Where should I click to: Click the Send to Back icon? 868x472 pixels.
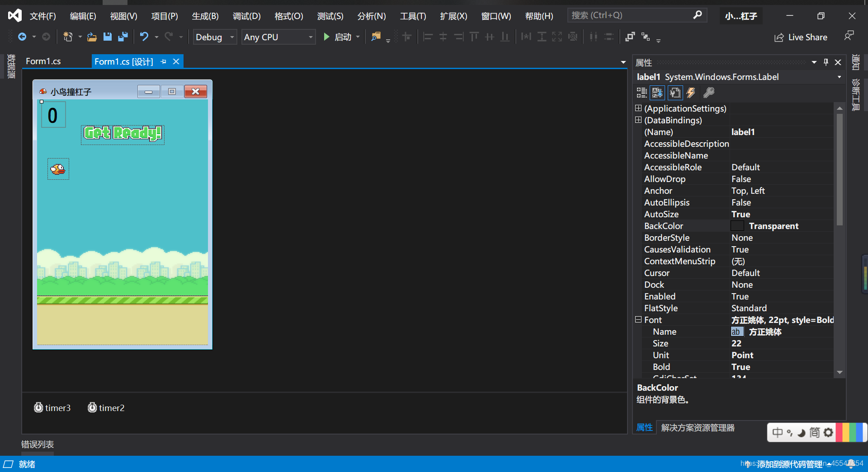(x=646, y=37)
